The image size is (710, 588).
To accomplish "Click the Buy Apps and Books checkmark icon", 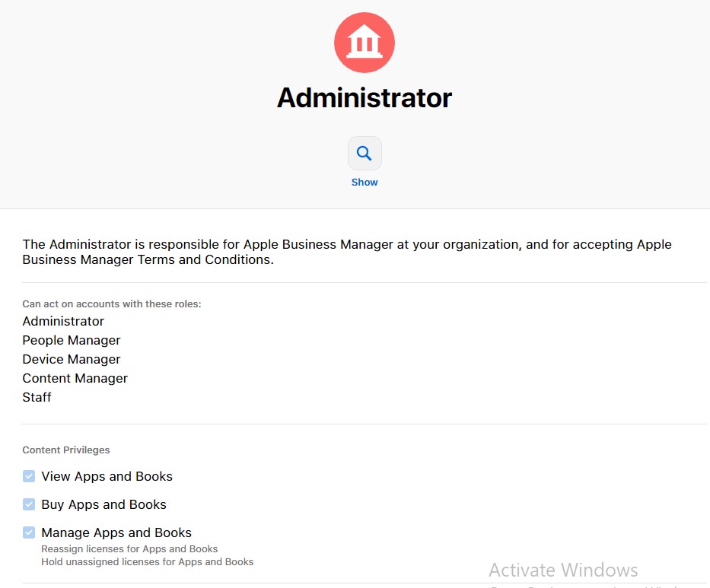I will 29,504.
